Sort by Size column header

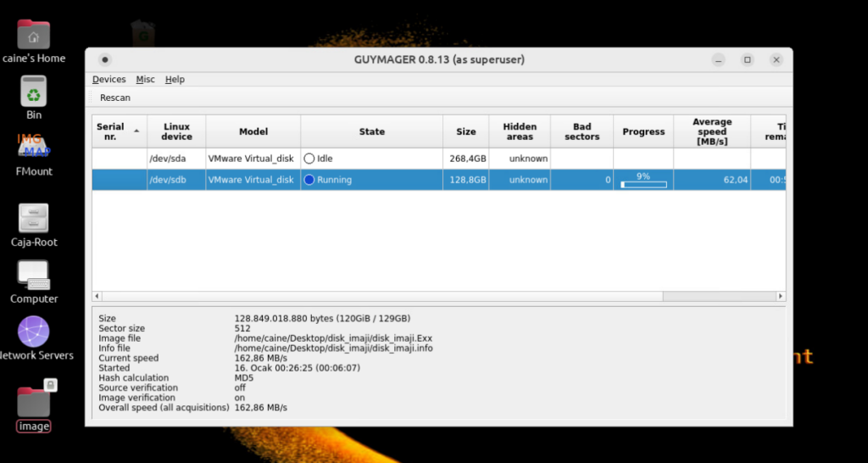click(466, 131)
